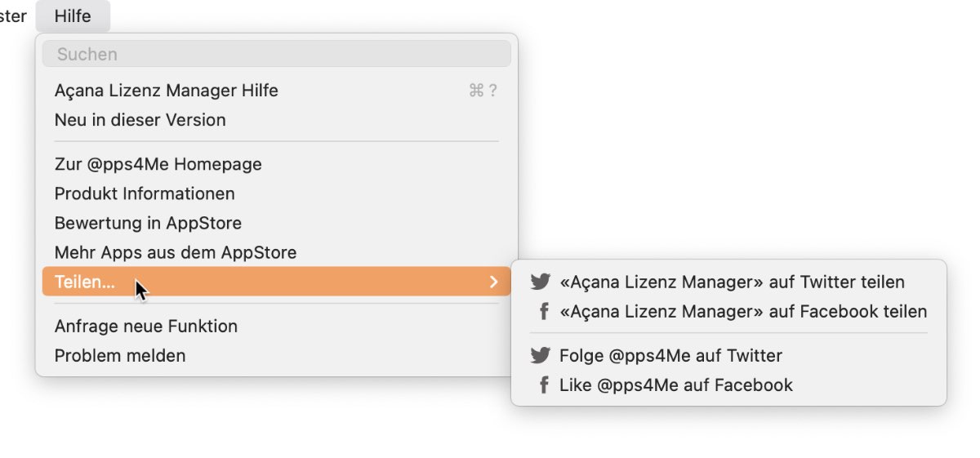Viewport: 980px width, 458px height.
Task: Select Folge @pps4Me auf Twitter
Action: 728,355
